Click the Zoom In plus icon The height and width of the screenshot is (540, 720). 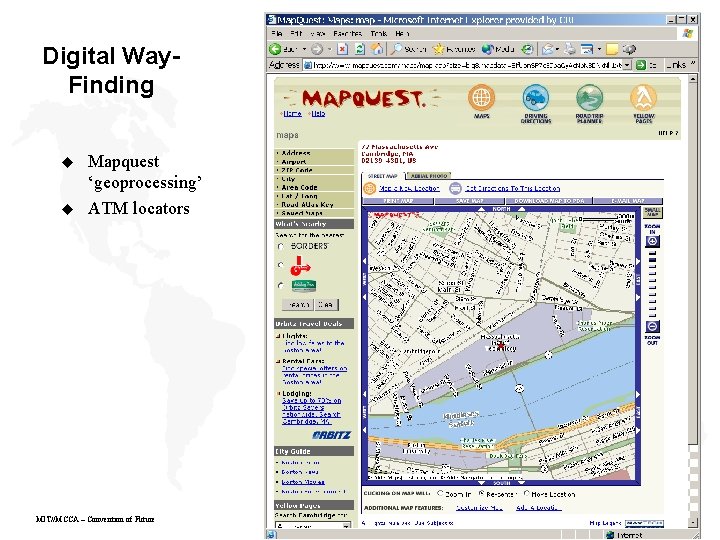coord(652,242)
